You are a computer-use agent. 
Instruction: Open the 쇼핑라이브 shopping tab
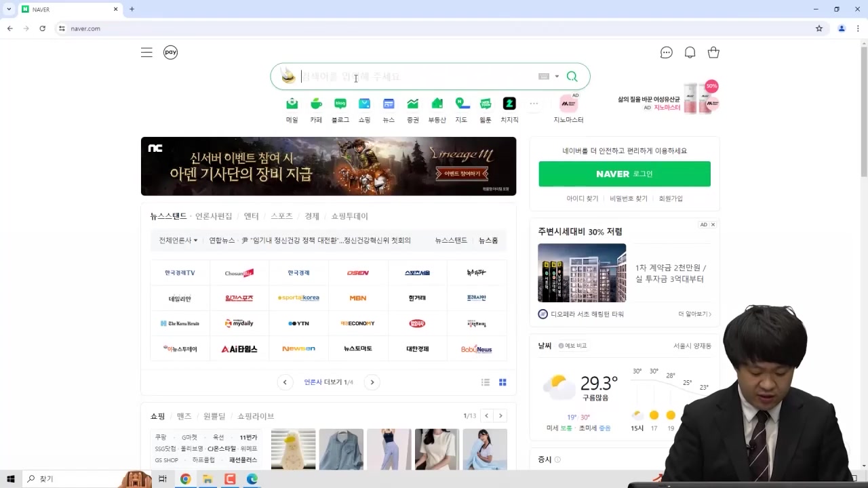(256, 415)
